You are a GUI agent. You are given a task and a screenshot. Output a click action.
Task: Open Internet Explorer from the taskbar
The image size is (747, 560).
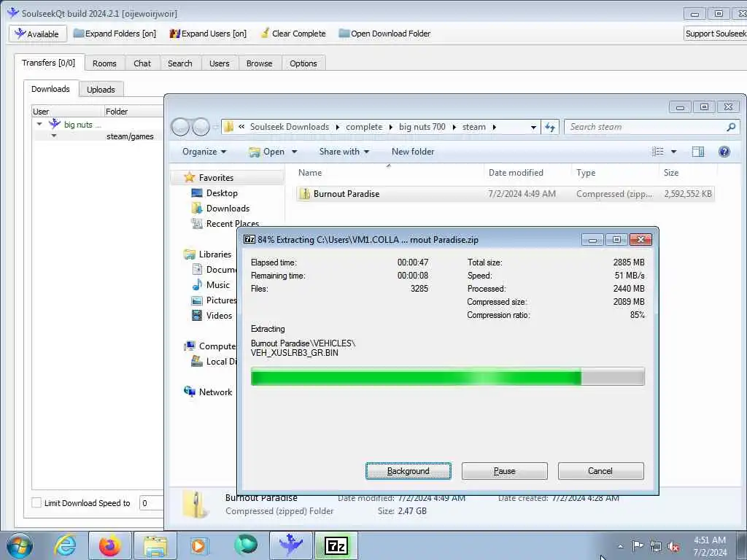pos(64,545)
